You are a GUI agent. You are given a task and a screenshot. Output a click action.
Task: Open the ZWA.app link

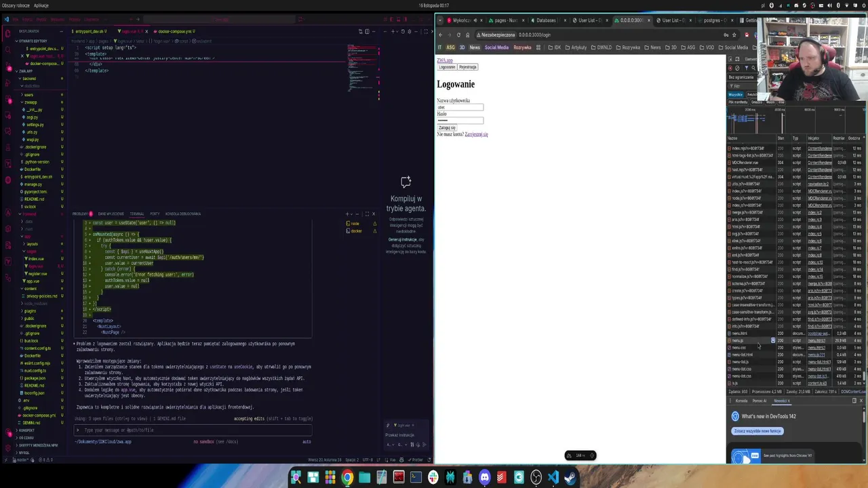coord(445,60)
